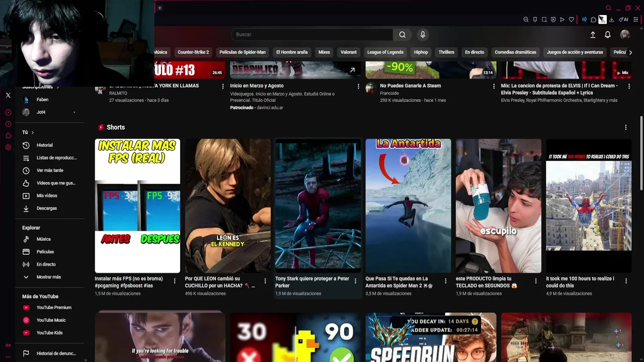Open the extensions puzzle icon in the toolbar
This screenshot has height=362, width=644.
pos(593,20)
